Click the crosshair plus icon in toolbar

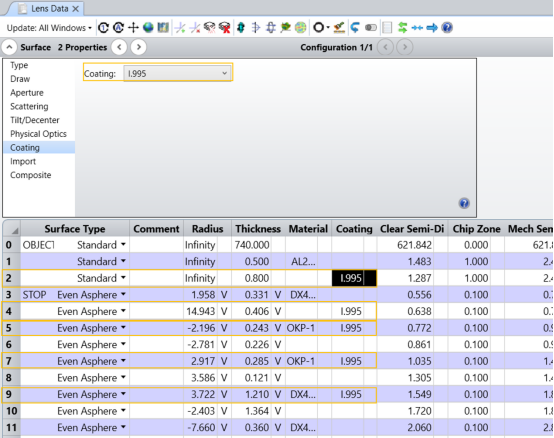(x=133, y=28)
